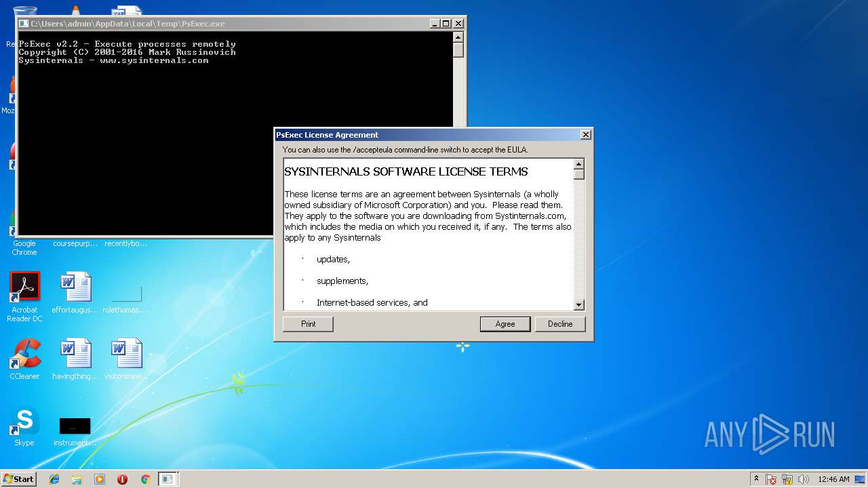Select the instrument desktop file icon
Viewport: 868px width, 488px height.
click(75, 431)
